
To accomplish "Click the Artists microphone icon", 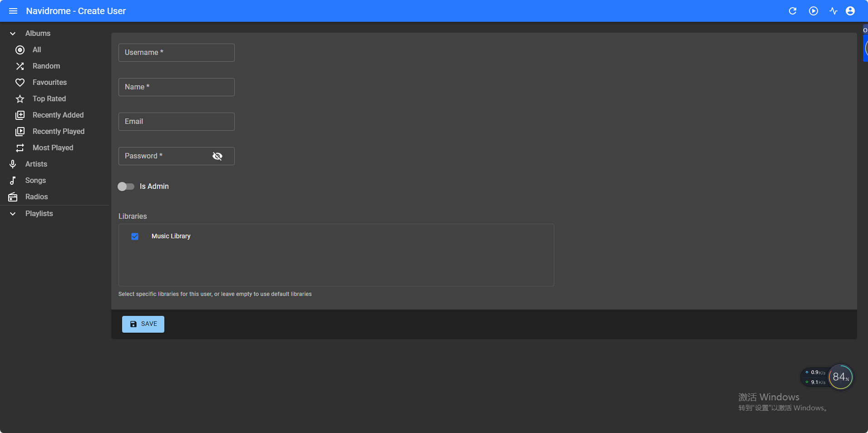I will point(13,164).
